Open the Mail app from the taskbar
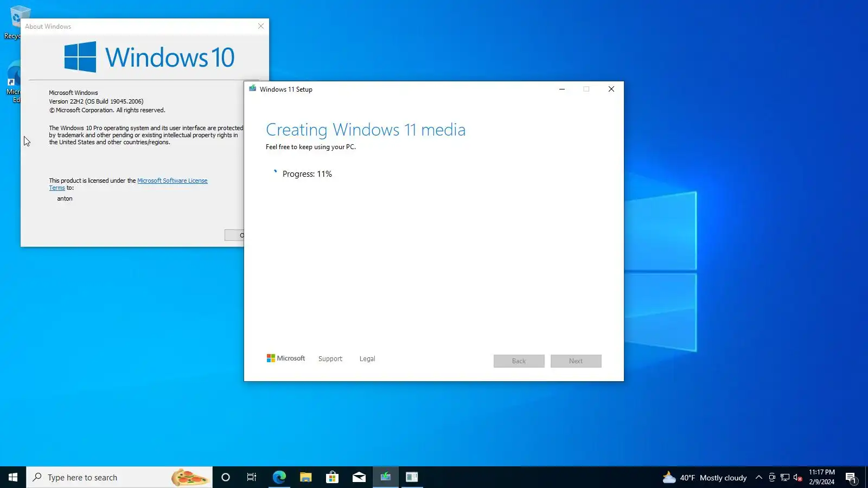 click(359, 477)
